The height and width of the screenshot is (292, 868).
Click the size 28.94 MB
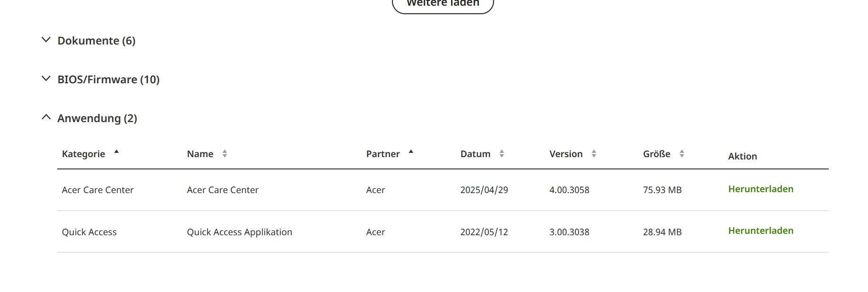click(x=662, y=232)
